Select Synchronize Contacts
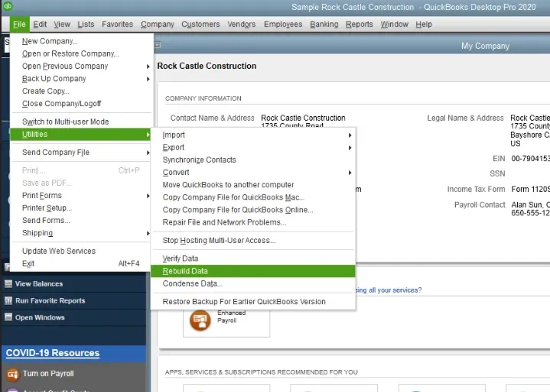 point(253,160)
